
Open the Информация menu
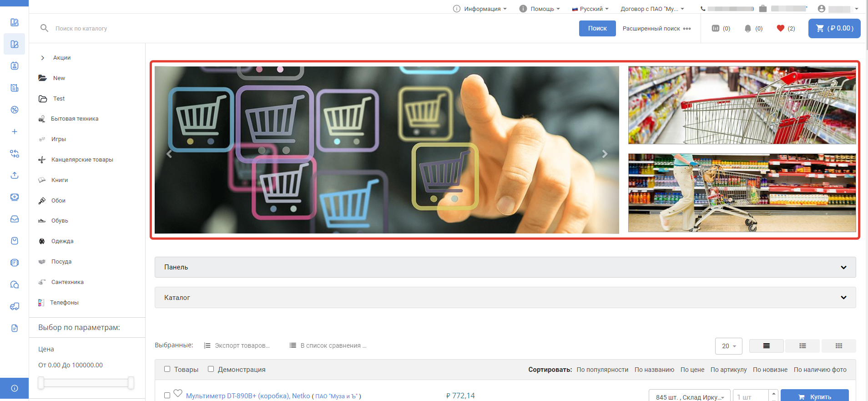[479, 9]
